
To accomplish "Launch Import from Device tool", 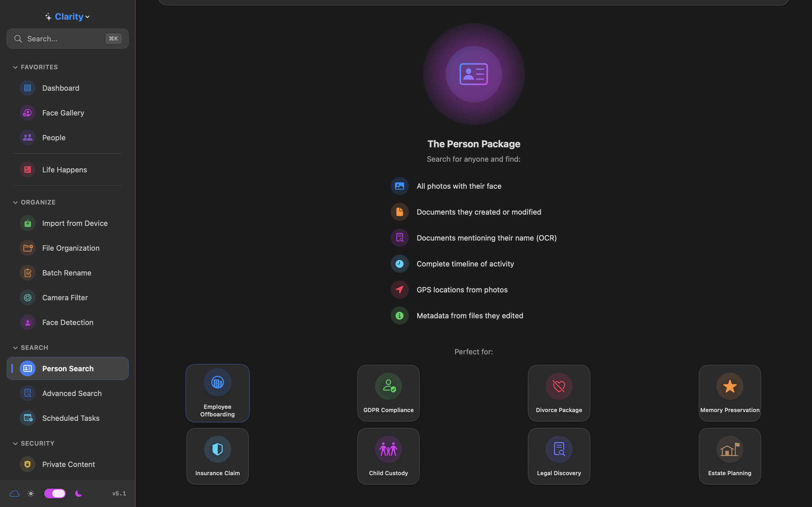I will [x=75, y=223].
